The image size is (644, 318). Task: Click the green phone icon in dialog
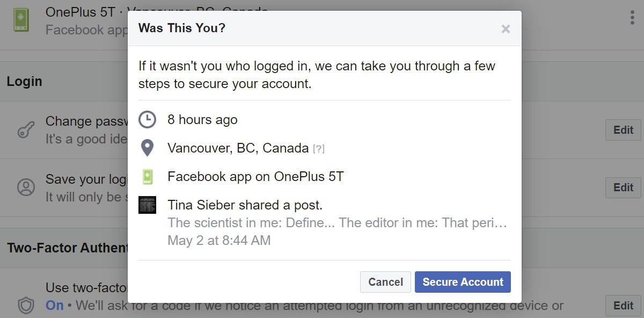(x=147, y=177)
